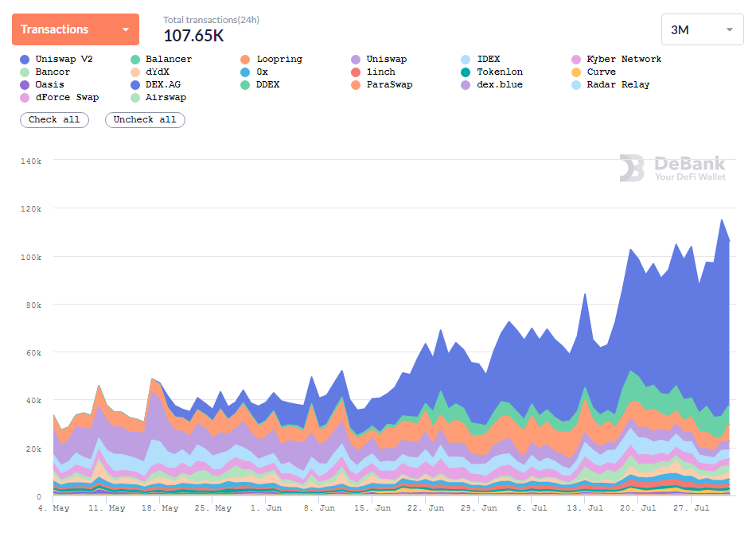
Task: Open the Transactions metric dropdown
Action: point(76,29)
